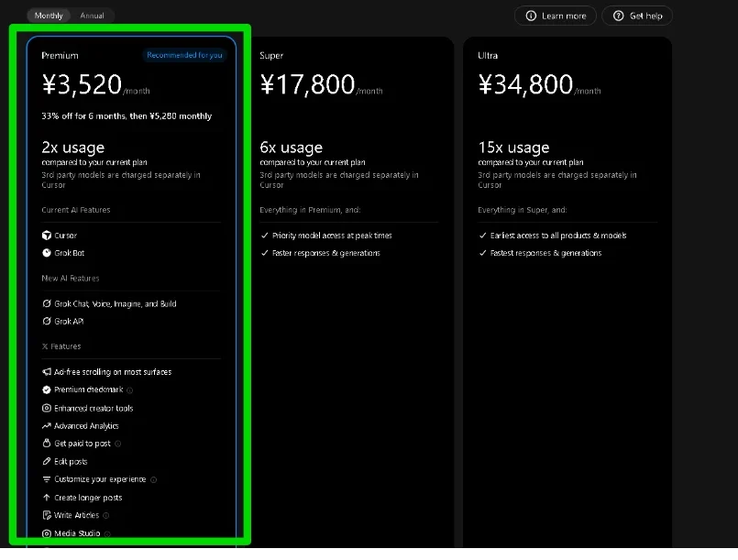The width and height of the screenshot is (738, 560).
Task: Click the Get help button
Action: click(x=637, y=16)
